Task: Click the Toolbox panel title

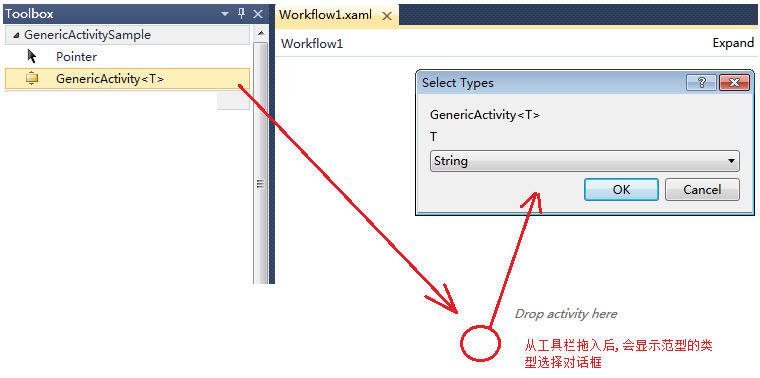Action: tap(29, 14)
